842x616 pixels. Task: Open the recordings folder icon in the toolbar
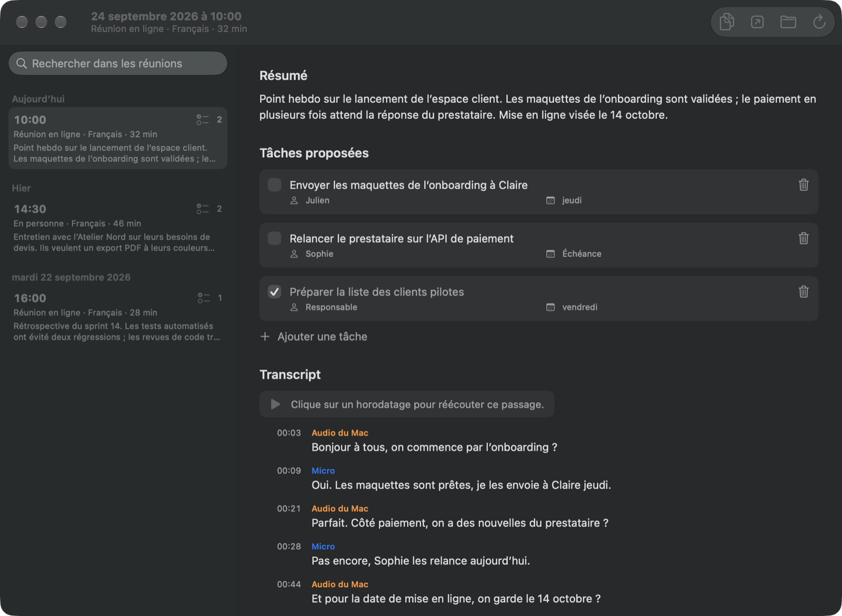click(x=788, y=22)
